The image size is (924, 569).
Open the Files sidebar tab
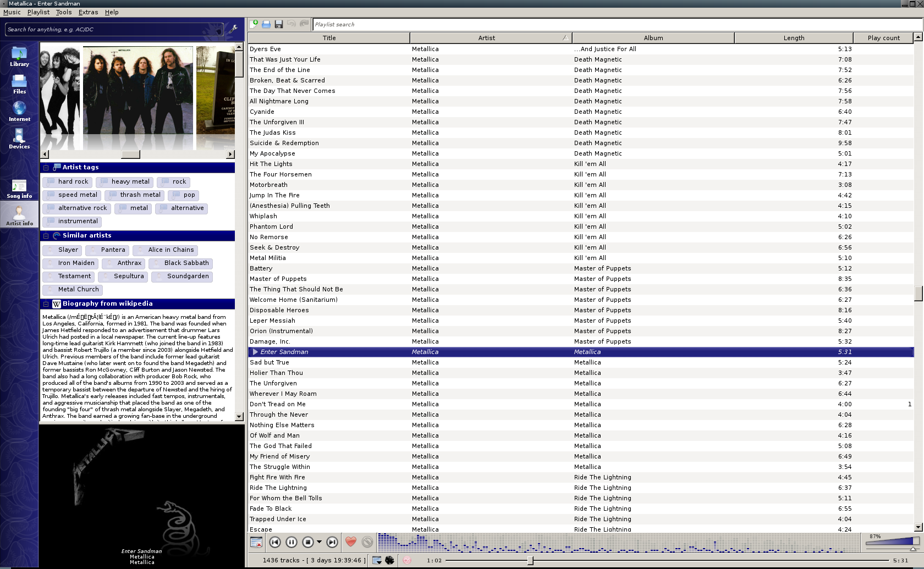tap(19, 84)
